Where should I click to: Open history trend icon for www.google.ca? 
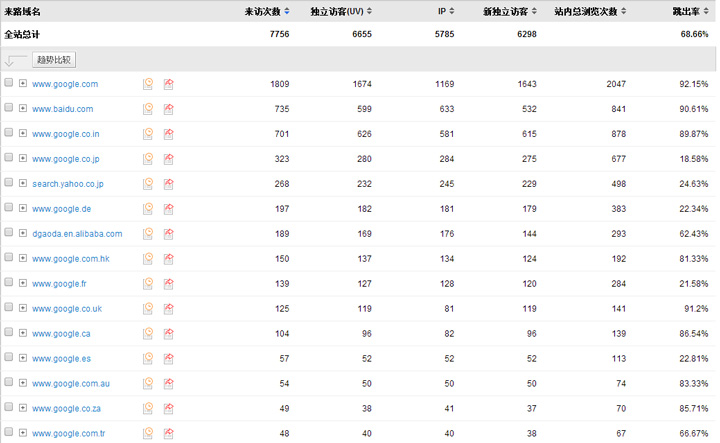tap(148, 334)
